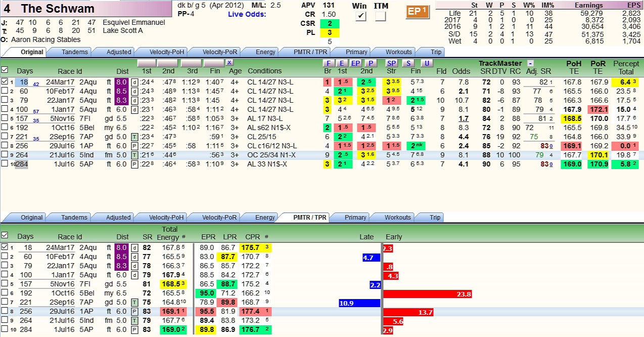Viewport: 644px width, 337px height.
Task: Click the d icon in upper 1Jan17 row
Action: pos(134,109)
